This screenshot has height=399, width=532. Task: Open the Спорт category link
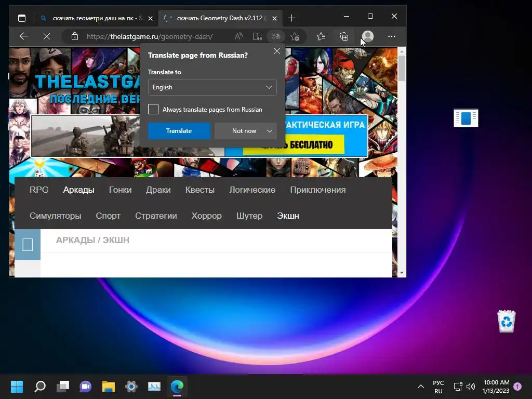click(x=108, y=216)
